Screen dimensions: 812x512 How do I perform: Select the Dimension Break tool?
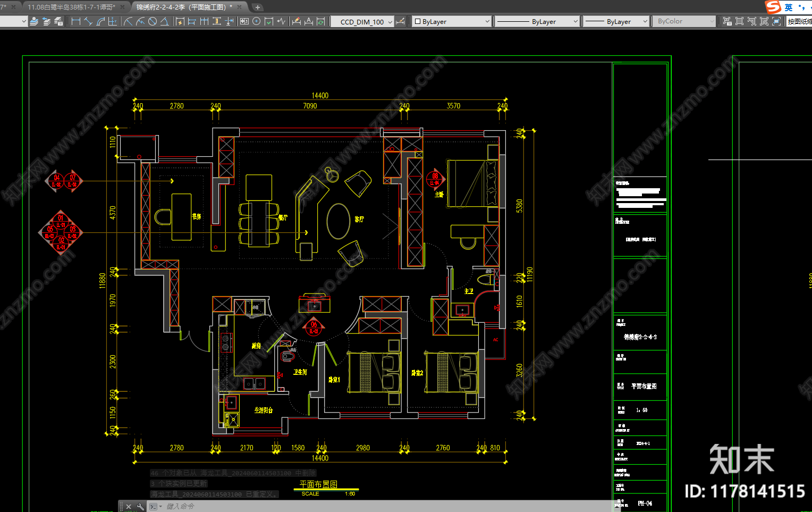coord(229,21)
